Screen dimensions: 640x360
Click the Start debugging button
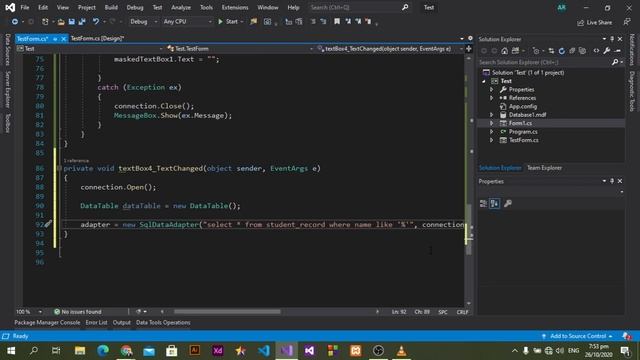click(x=228, y=22)
